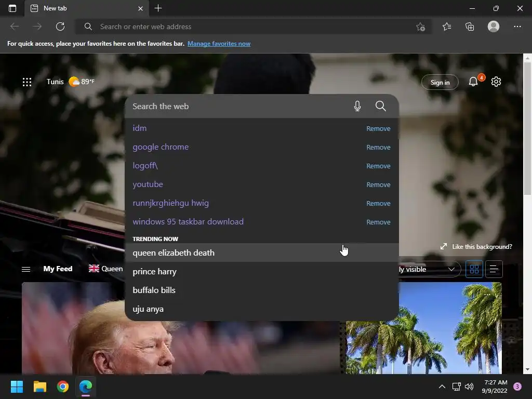Click Microsoft Edge taskbar icon
The image size is (532, 399).
point(86,387)
